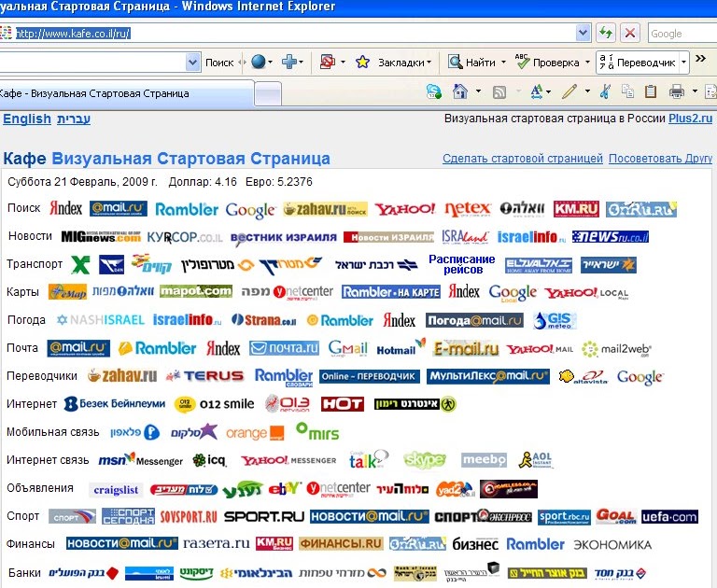Open the Вестник Израиля logo

point(284,237)
